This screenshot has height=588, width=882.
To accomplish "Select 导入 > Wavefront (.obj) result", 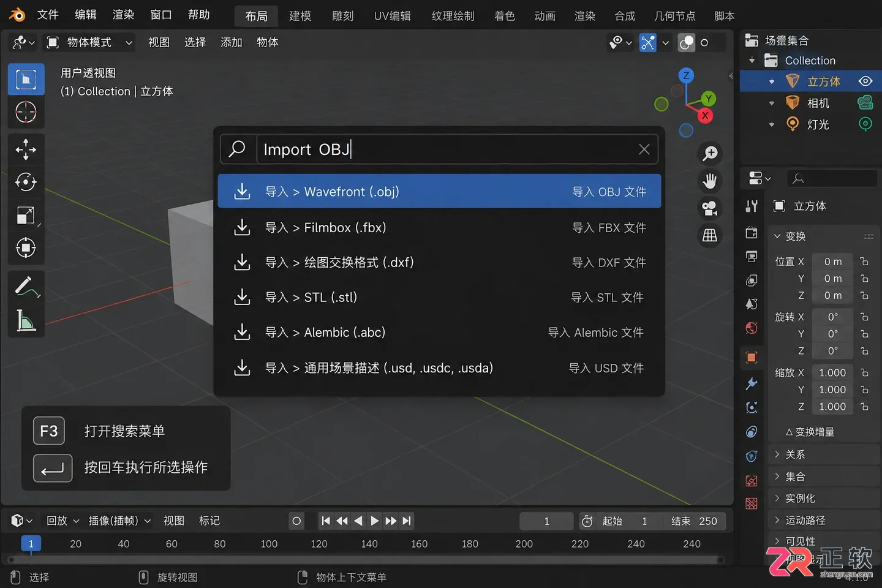I will (439, 192).
